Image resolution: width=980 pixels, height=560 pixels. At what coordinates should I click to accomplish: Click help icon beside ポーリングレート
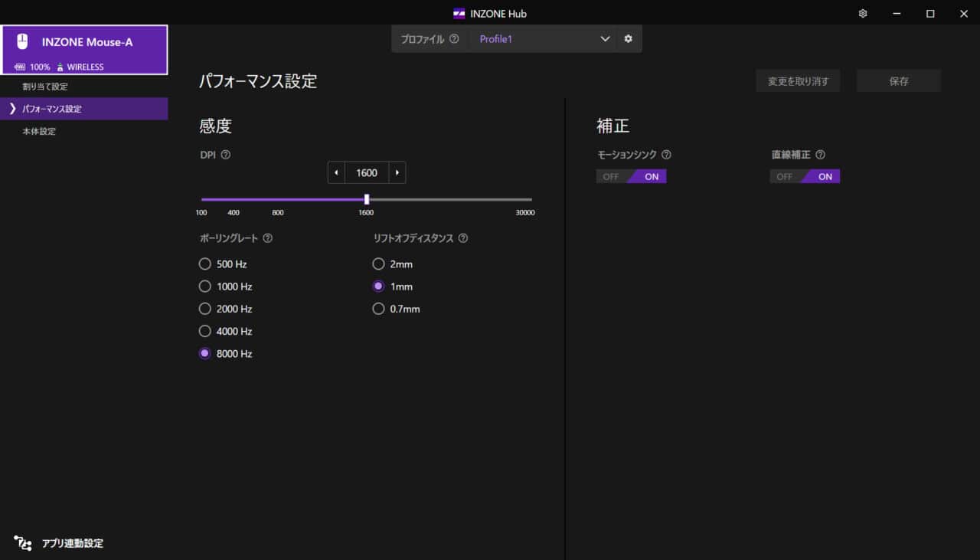tap(267, 238)
